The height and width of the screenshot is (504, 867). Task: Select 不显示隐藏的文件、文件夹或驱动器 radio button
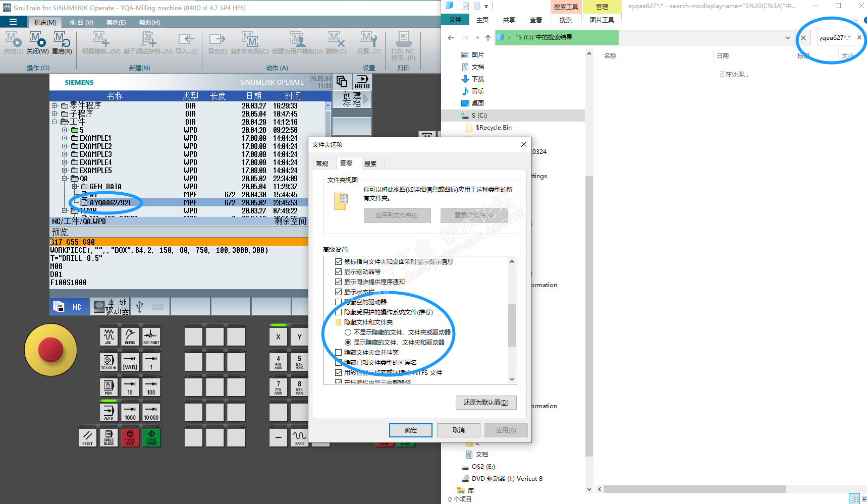[x=348, y=332]
